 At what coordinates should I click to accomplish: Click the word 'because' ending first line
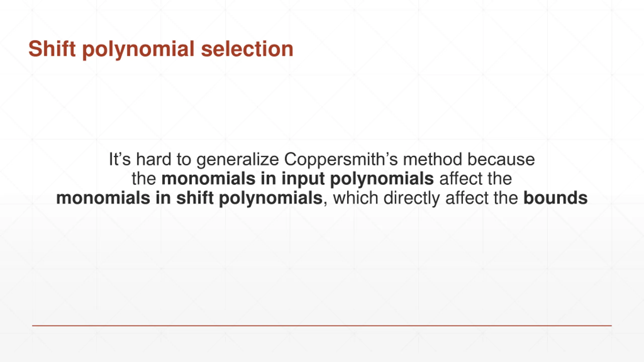tap(501, 159)
